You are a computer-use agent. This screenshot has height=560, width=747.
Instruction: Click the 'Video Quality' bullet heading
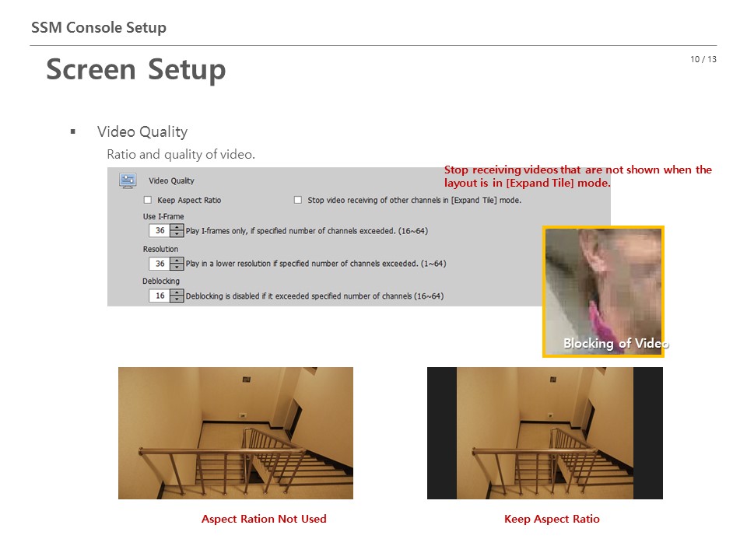point(142,131)
